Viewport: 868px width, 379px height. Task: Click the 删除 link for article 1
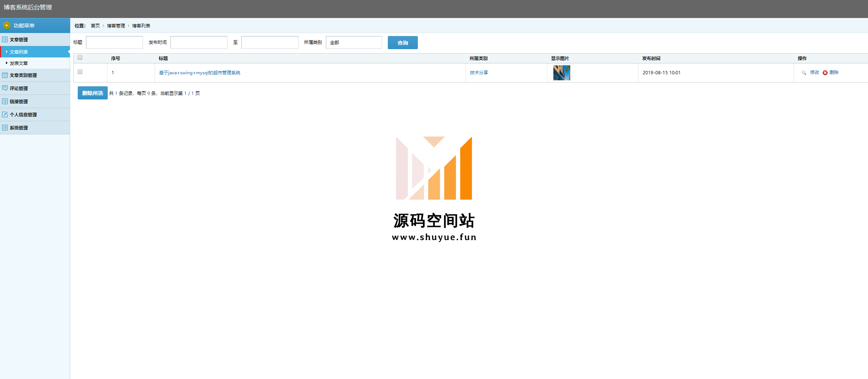point(834,72)
